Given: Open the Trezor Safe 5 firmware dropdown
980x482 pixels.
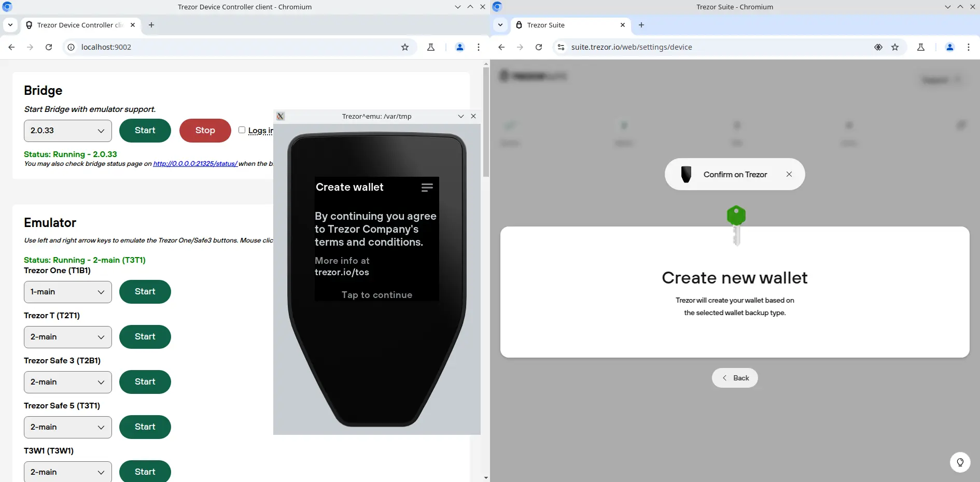Looking at the screenshot, I should [68, 427].
